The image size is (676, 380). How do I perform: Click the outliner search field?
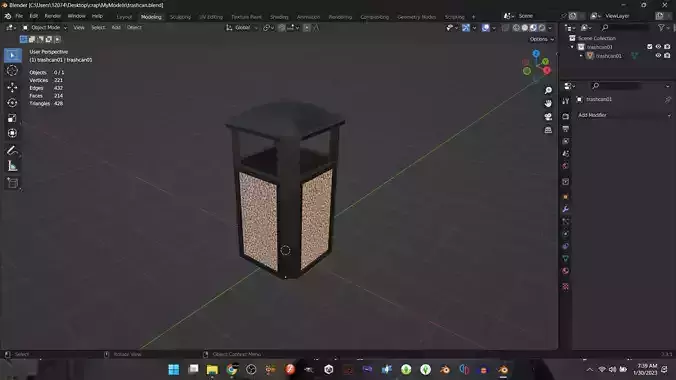624,28
